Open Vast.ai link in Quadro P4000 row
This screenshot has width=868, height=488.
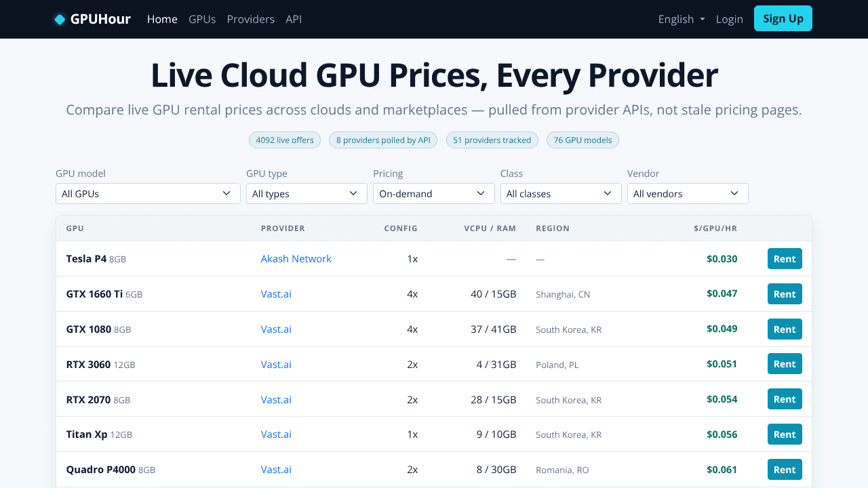(x=276, y=470)
